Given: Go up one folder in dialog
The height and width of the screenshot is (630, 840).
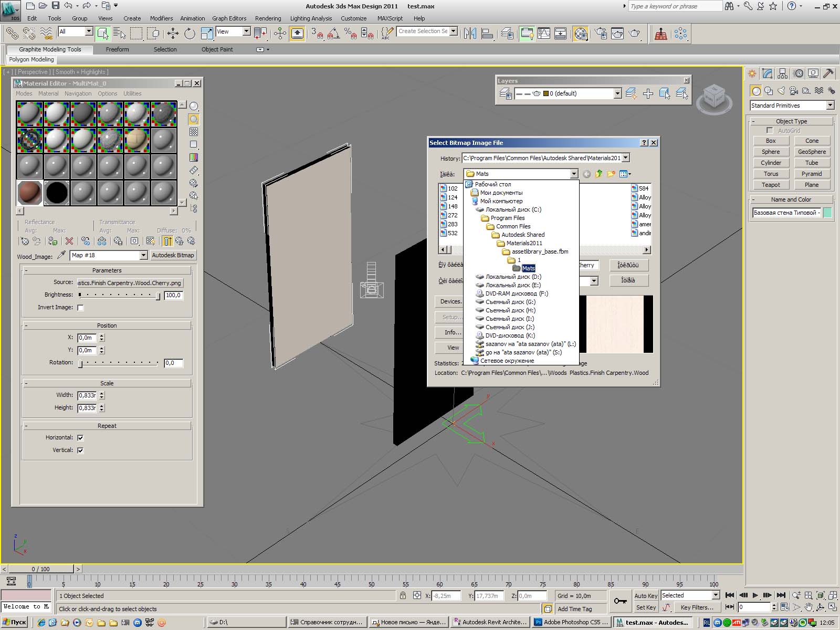Looking at the screenshot, I should (598, 174).
